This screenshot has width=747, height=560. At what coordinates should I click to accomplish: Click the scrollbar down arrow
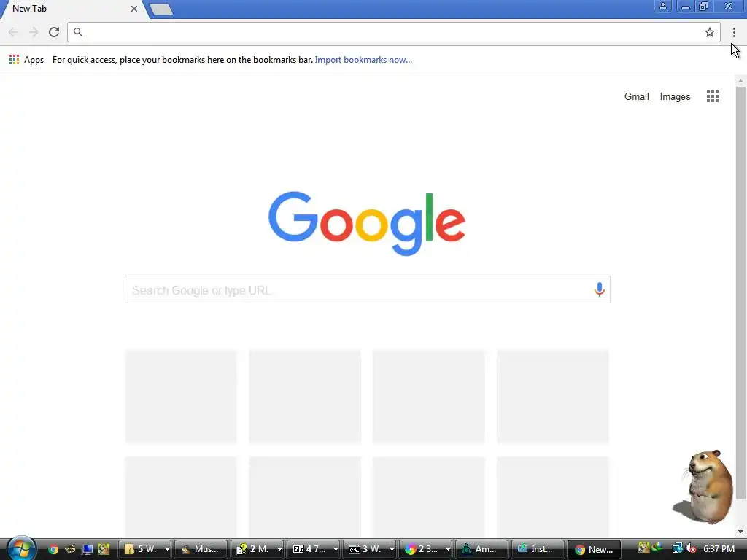[740, 532]
